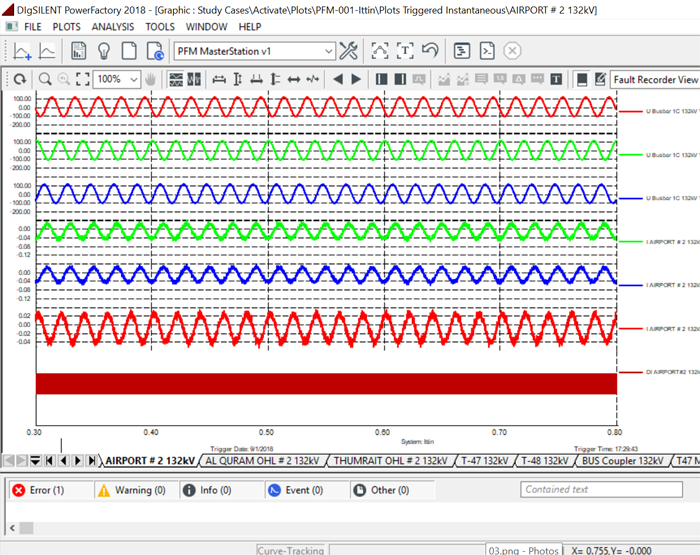Switch to THUMRAIT OHL # 2 132kV tab
Screen dimensions: 700x555
pos(390,461)
